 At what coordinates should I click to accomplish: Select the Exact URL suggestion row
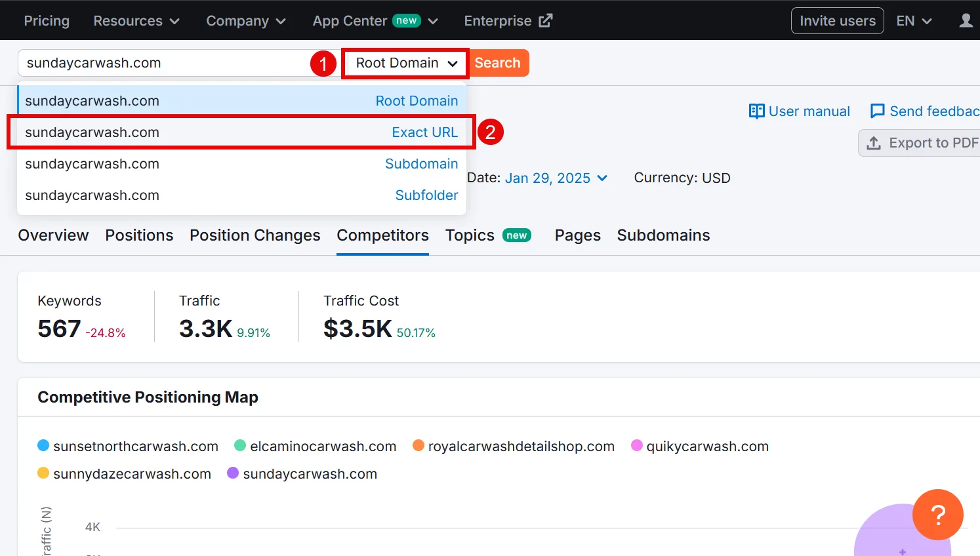[241, 132]
